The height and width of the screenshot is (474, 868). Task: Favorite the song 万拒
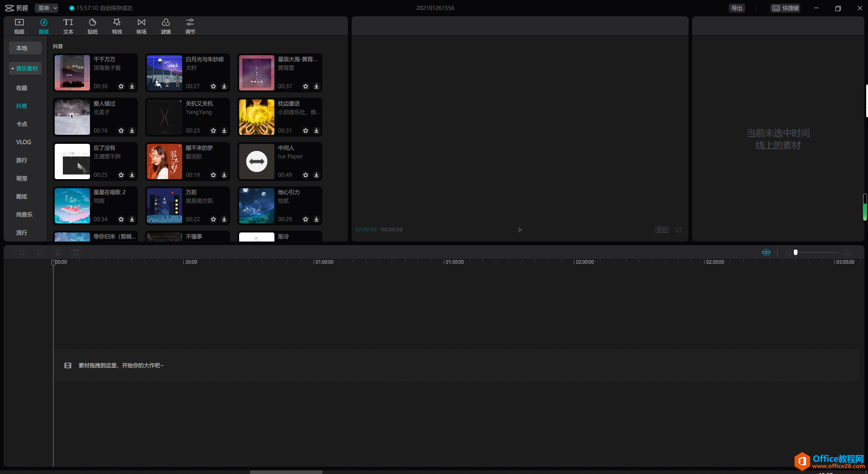click(x=213, y=219)
